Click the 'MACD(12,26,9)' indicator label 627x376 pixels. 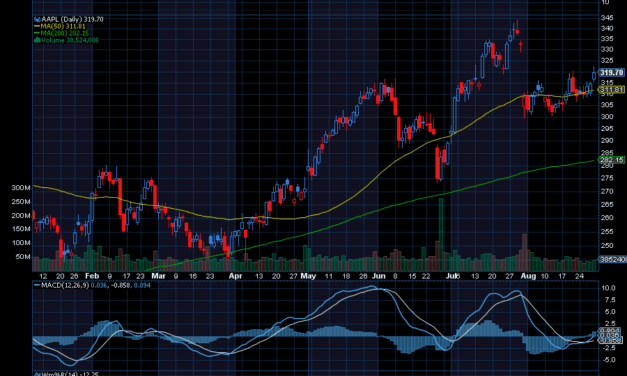coord(65,285)
